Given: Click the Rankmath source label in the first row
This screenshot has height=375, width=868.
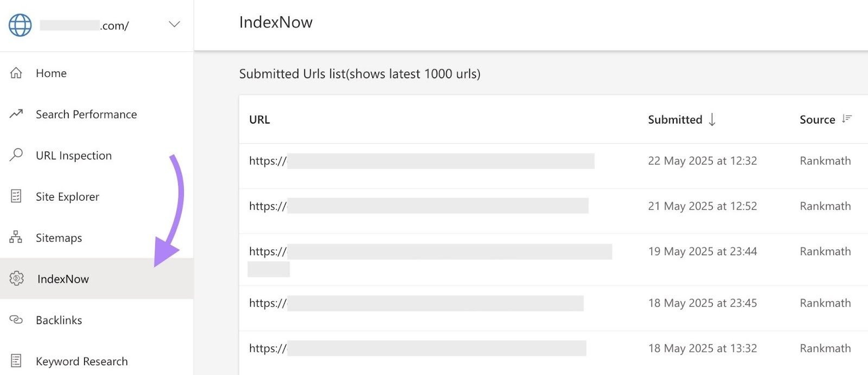Looking at the screenshot, I should tap(825, 160).
